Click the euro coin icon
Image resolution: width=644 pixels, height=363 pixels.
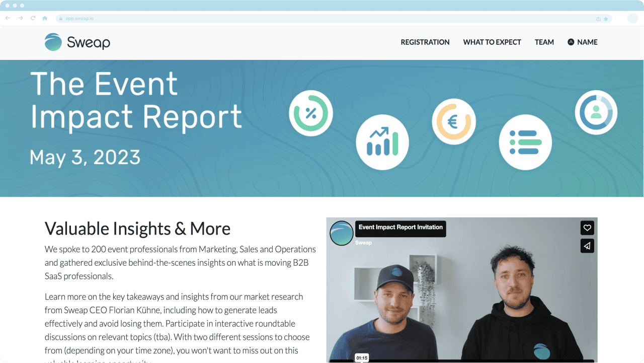453,121
